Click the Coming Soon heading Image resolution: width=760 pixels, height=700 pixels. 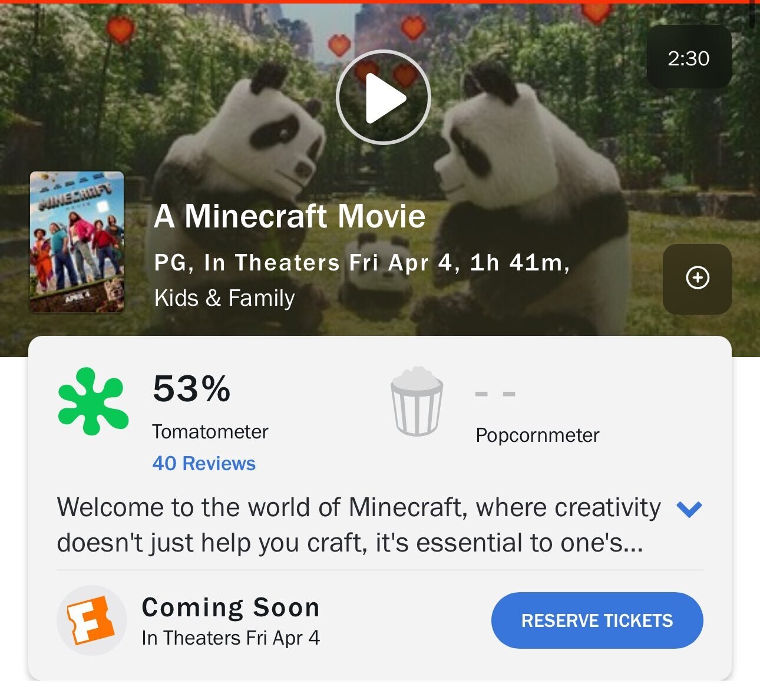click(x=231, y=607)
